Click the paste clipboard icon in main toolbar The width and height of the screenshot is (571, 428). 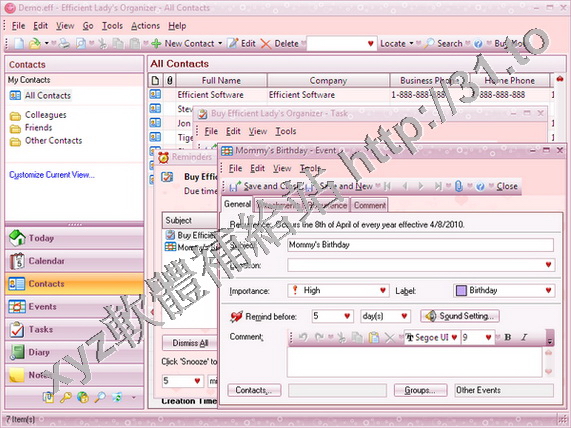135,44
